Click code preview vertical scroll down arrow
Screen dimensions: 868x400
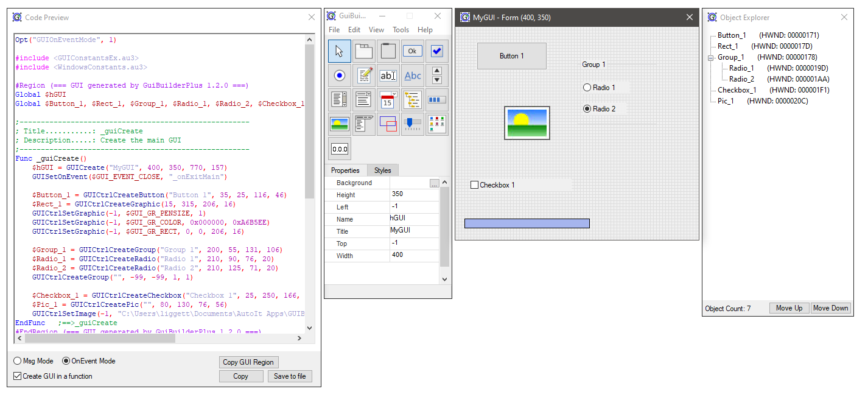click(309, 328)
